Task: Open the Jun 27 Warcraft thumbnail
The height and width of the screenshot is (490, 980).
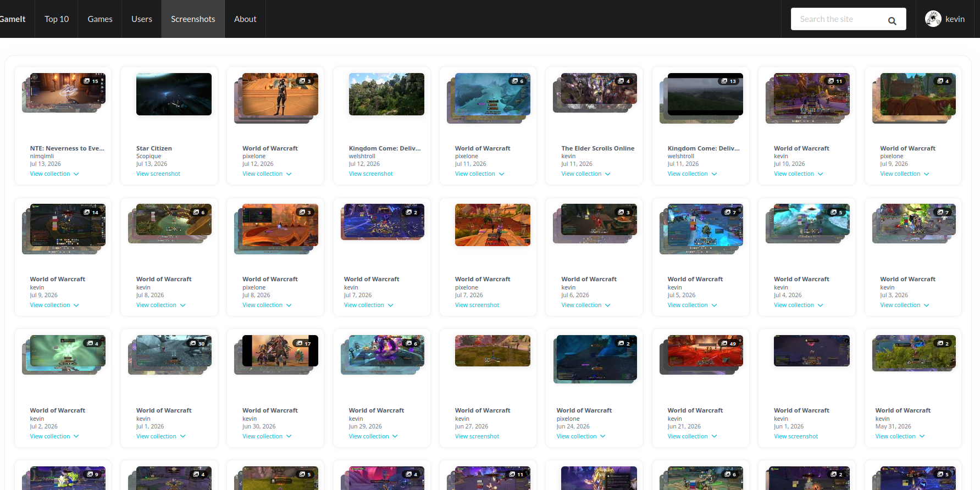Action: click(x=492, y=350)
